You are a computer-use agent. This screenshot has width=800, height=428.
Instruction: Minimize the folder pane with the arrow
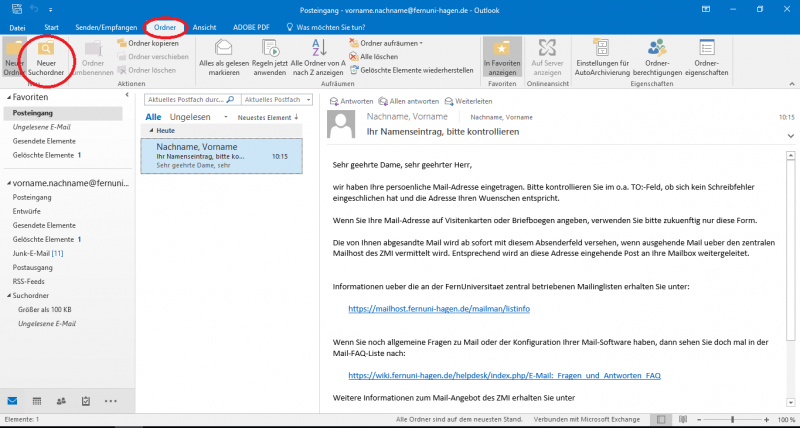click(127, 95)
